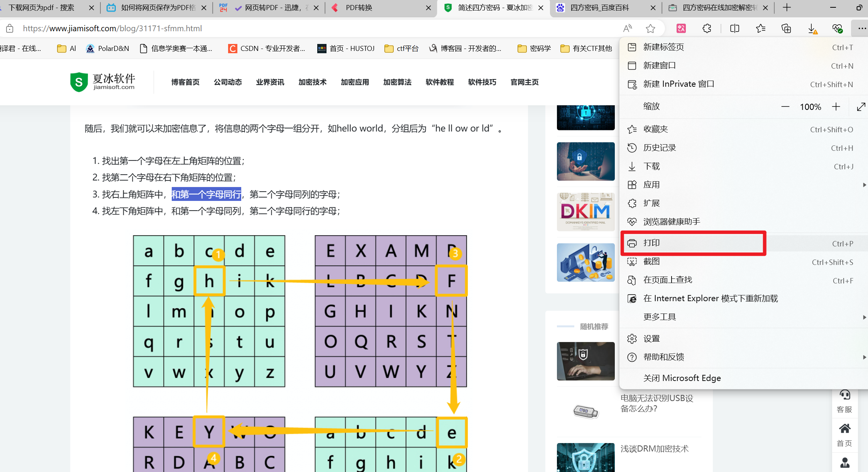Open the 浅谈DRM加密技术 article link
Viewport: 868px width, 472px height.
pos(654,448)
